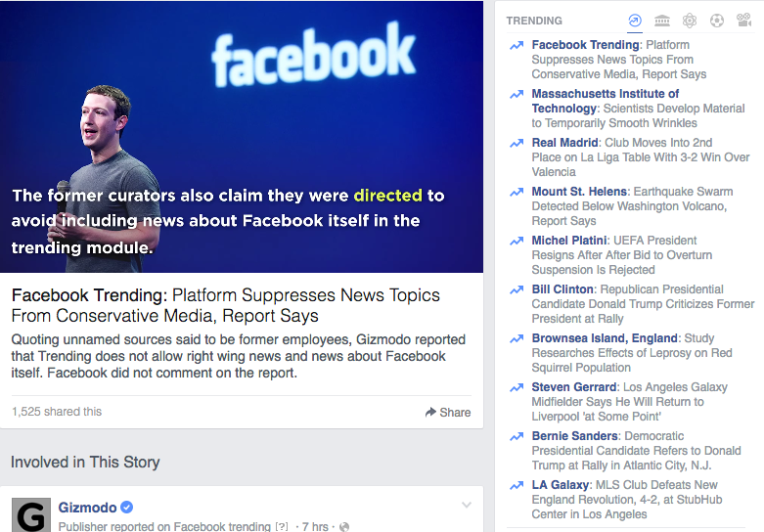Click 'Publisher reported on Facebook trending' text

164,527
